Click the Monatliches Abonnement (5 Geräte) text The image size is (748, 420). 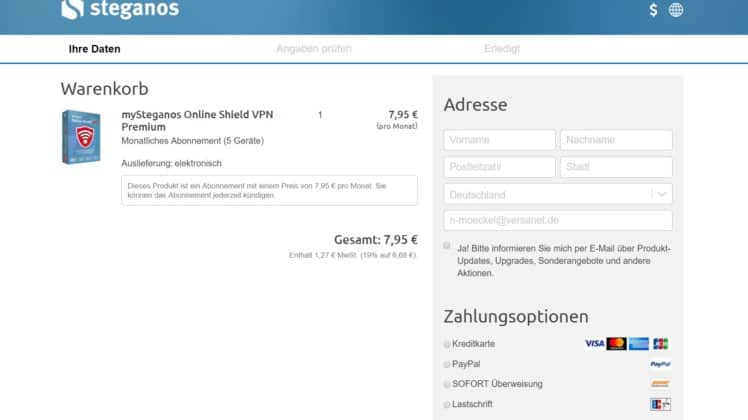(192, 141)
